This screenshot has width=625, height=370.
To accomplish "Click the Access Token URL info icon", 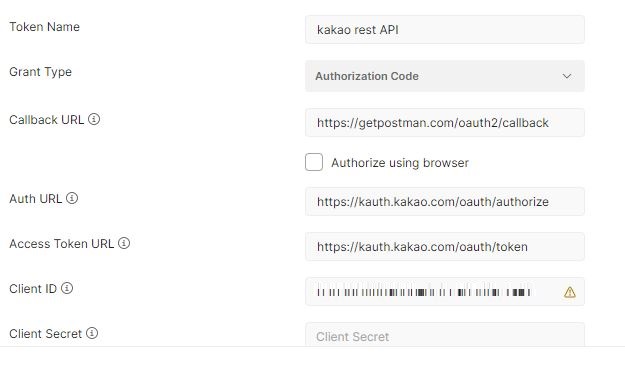I will point(124,243).
